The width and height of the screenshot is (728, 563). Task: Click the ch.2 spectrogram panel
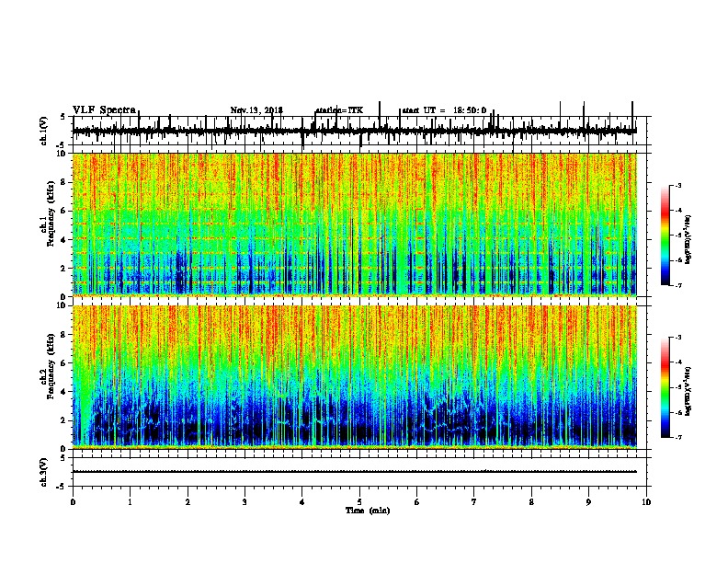click(355, 377)
